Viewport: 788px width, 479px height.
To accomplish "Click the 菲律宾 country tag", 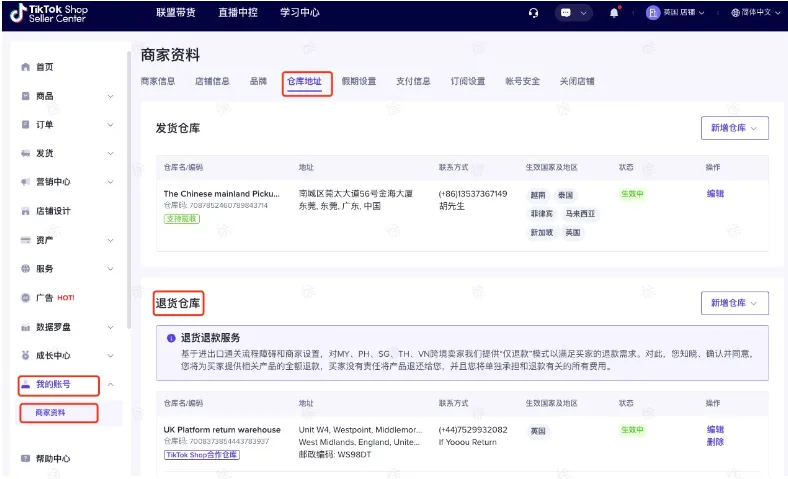I will tap(542, 214).
